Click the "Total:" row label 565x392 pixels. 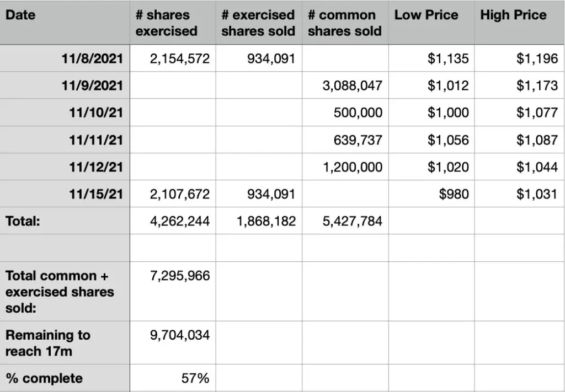[x=24, y=222]
